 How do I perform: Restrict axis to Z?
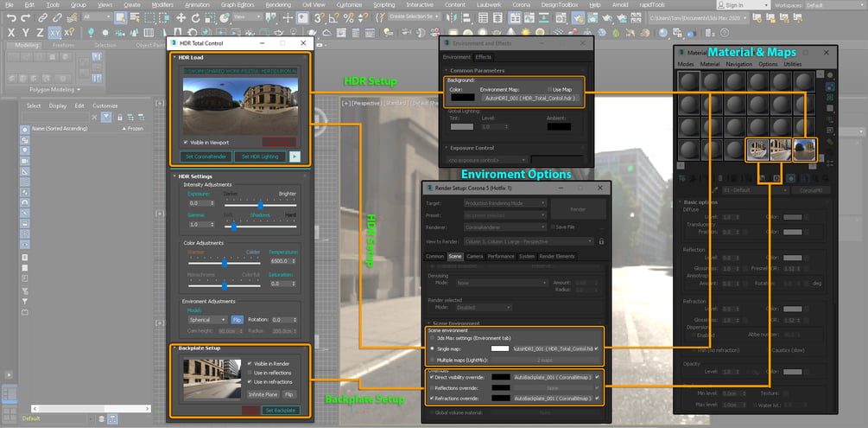pos(40,32)
